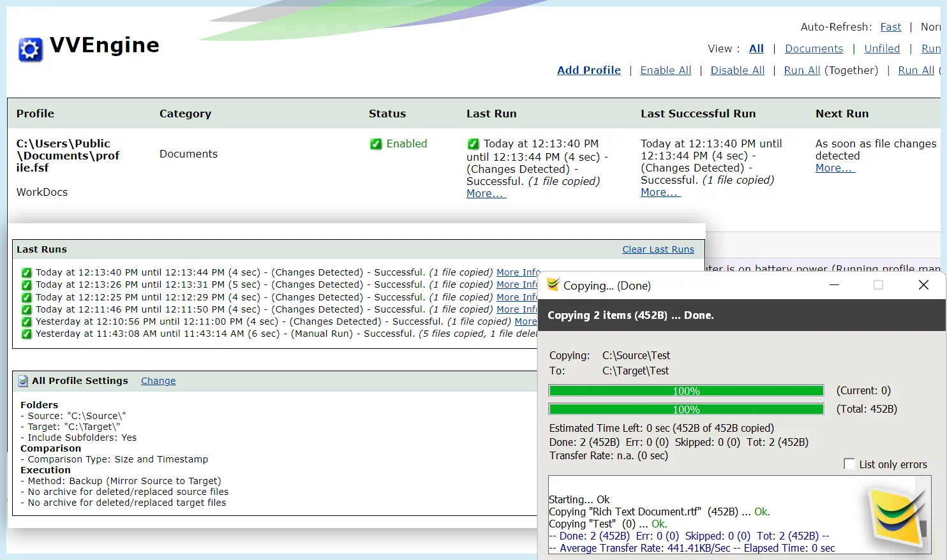Screen dimensions: 947x560
Task: Click the Clear Last Runs link
Action: coord(658,249)
